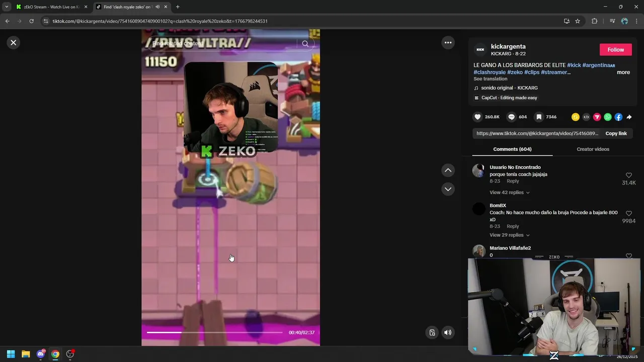
Task: Open media controls music icon
Action: [612, 21]
